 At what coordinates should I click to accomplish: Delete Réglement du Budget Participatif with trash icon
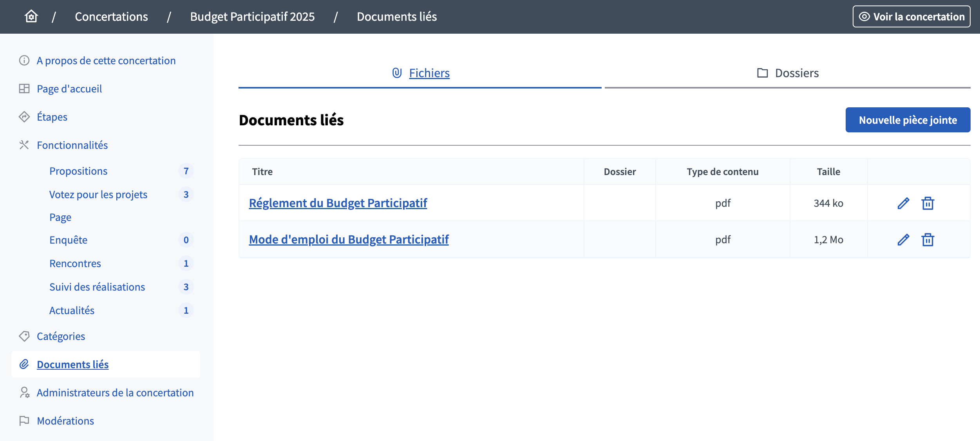click(928, 203)
